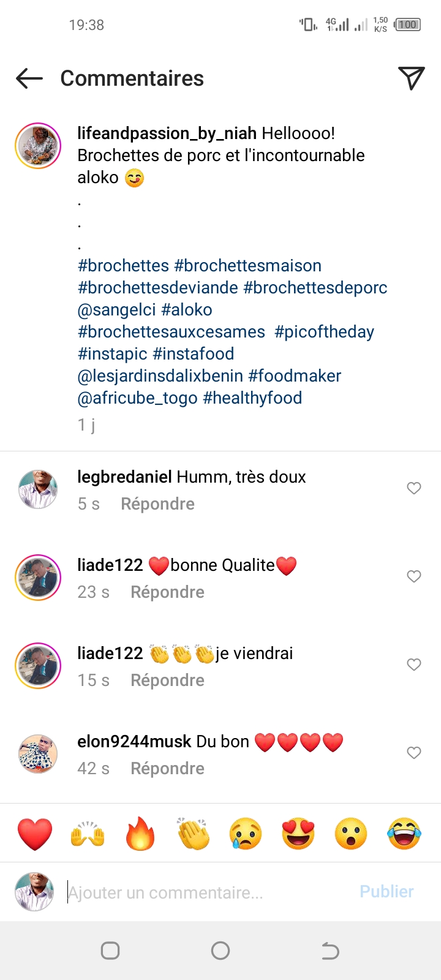Open the #brochettesdeporc hashtag
The height and width of the screenshot is (980, 441).
pyautogui.click(x=315, y=288)
